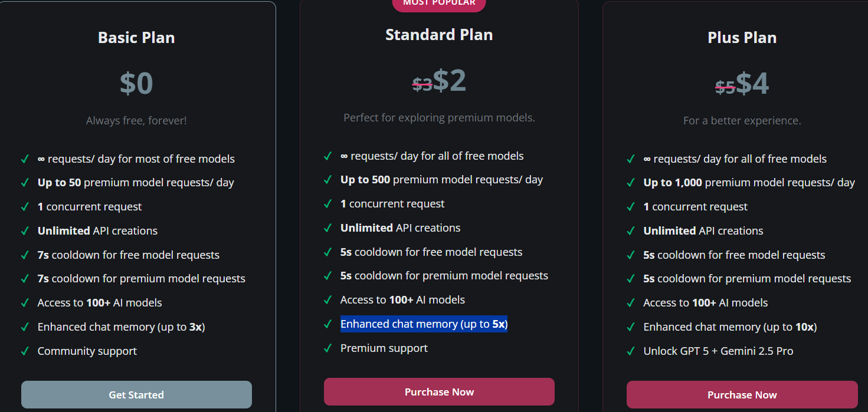Viewport: 868px width, 412px height.
Task: Click checkmark beside Up to 1,000 premium requests
Action: [x=631, y=183]
